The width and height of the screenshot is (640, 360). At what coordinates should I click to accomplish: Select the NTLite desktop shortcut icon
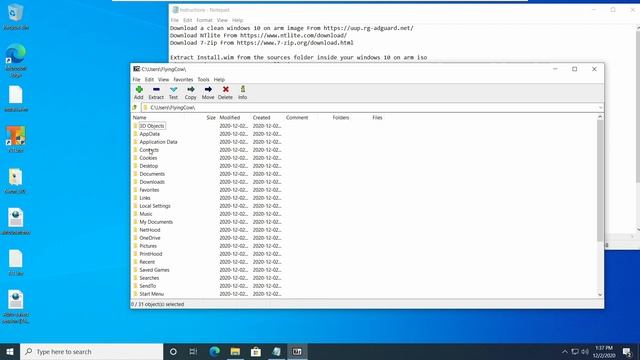[16, 136]
